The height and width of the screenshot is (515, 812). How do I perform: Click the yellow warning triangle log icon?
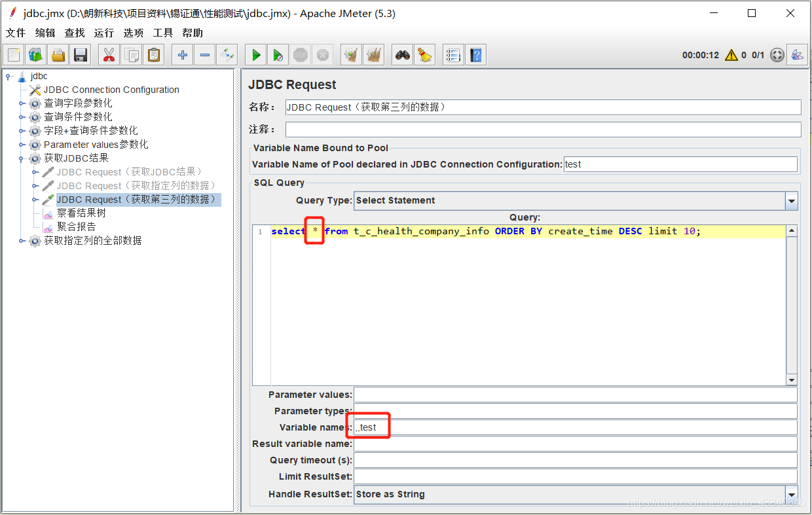[731, 55]
